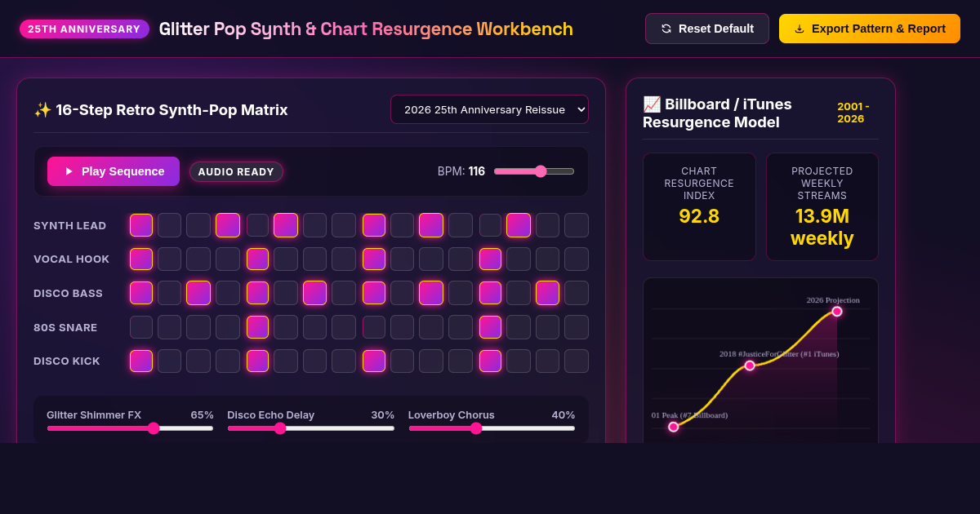The image size is (980, 514).
Task: Toggle Disco Kick step 13
Action: pyautogui.click(x=490, y=361)
